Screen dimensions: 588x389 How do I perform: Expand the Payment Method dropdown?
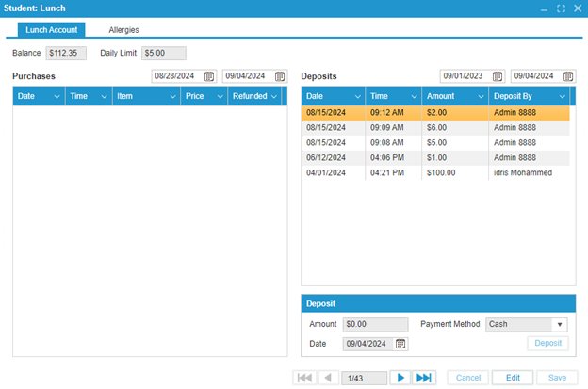pos(561,324)
